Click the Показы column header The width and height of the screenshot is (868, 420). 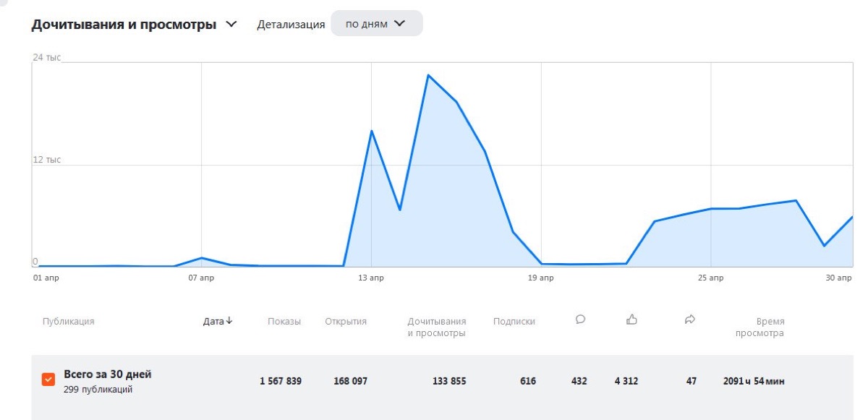[x=284, y=321]
